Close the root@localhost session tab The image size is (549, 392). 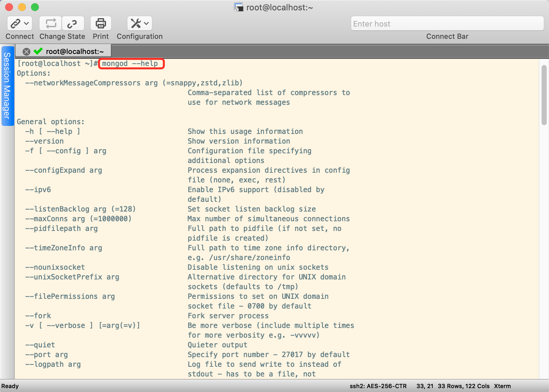pyautogui.click(x=27, y=52)
